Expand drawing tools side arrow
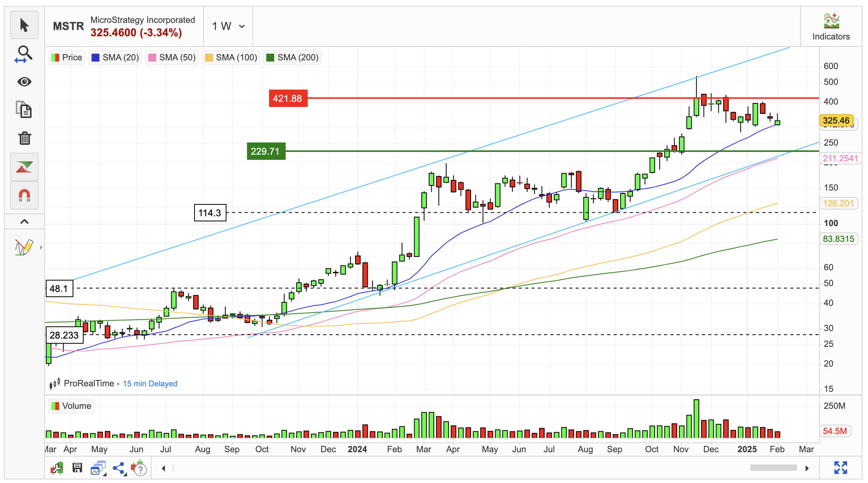 tap(41, 247)
